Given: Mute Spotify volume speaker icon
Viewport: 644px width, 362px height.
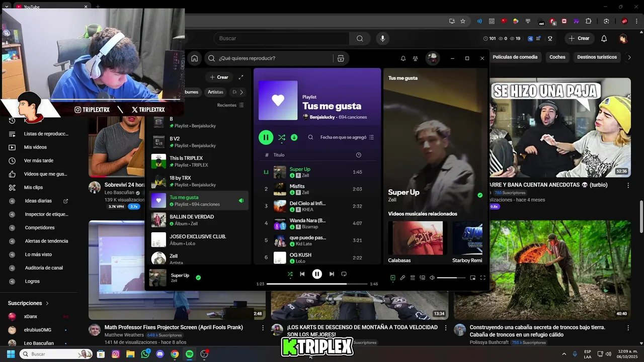Looking at the screenshot, I should coord(432,278).
